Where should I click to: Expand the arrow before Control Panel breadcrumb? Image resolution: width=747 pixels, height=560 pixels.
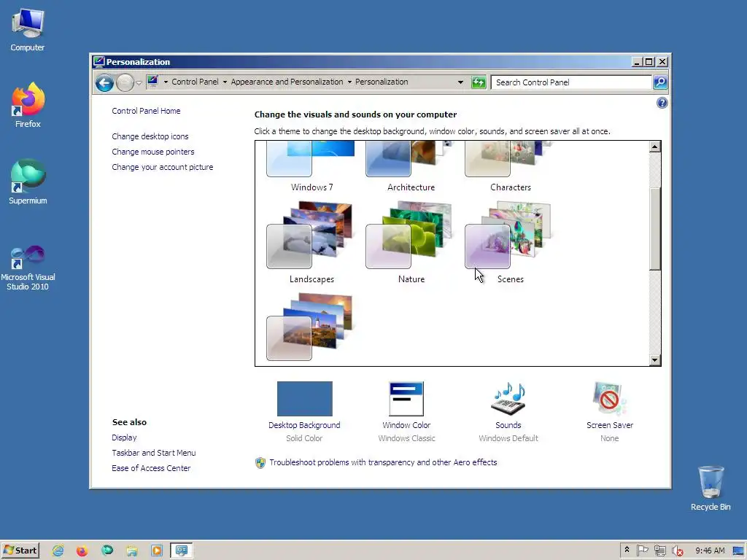(166, 82)
